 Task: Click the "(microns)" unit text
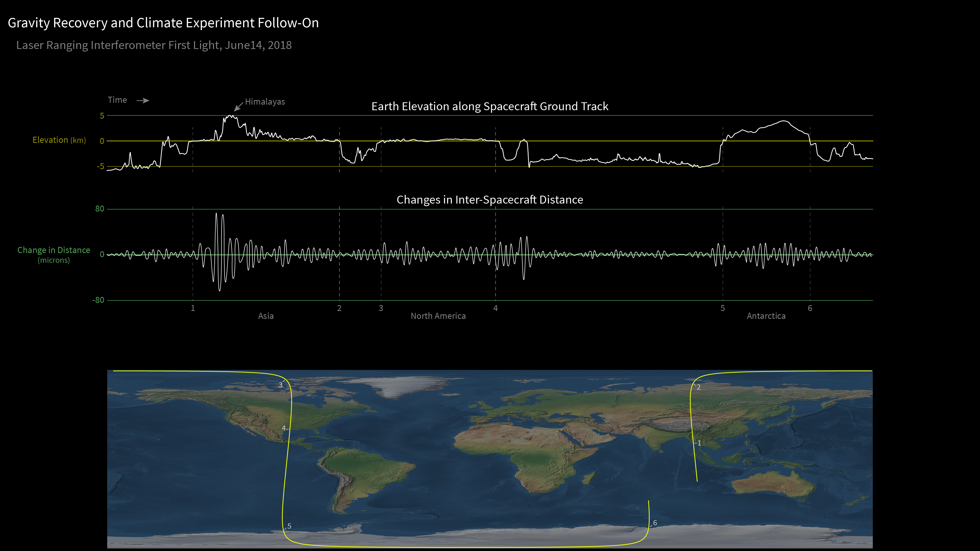click(54, 260)
